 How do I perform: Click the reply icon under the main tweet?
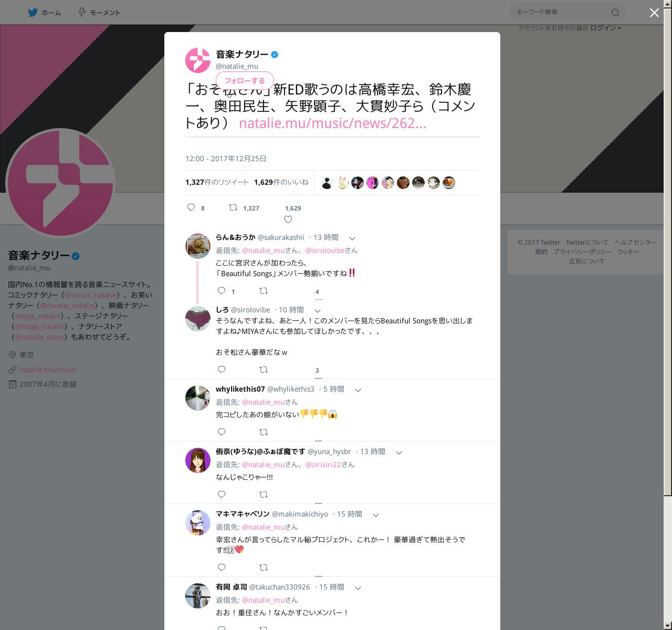point(191,207)
